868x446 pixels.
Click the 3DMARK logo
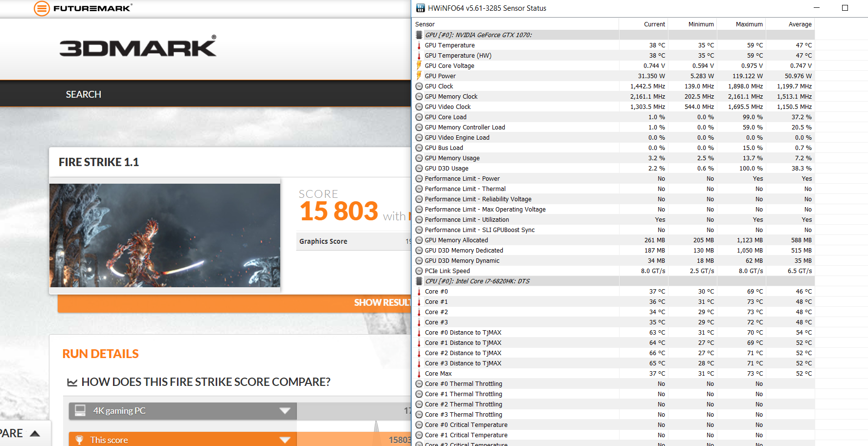coord(138,46)
